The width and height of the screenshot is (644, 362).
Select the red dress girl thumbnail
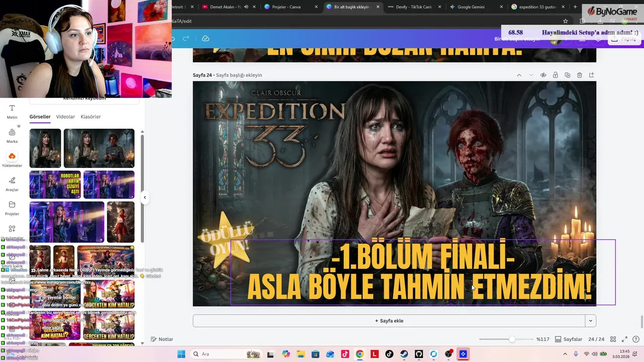(x=121, y=222)
